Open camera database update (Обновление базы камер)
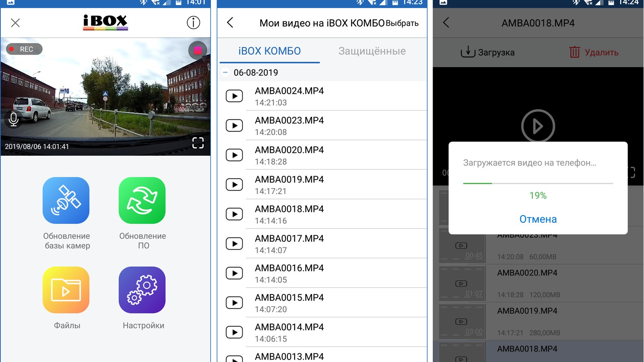 66,213
